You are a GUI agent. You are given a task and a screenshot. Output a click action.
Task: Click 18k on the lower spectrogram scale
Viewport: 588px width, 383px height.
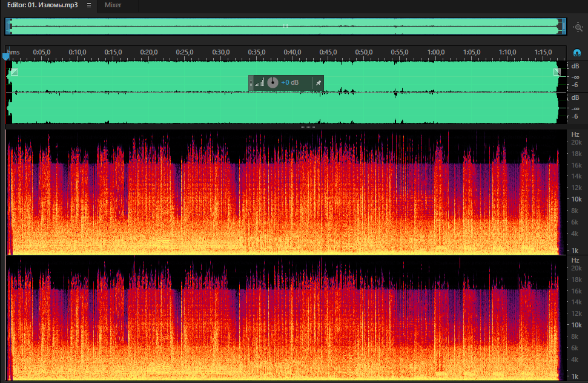click(x=576, y=280)
